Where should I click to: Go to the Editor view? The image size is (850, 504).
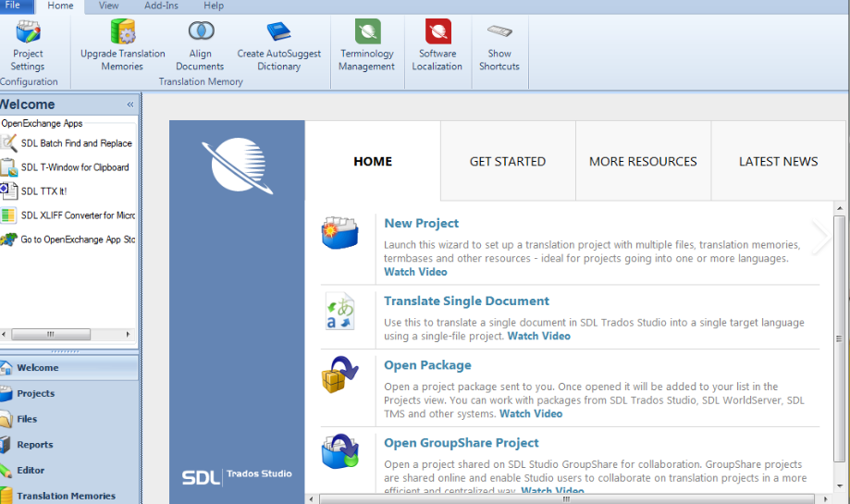pos(31,470)
